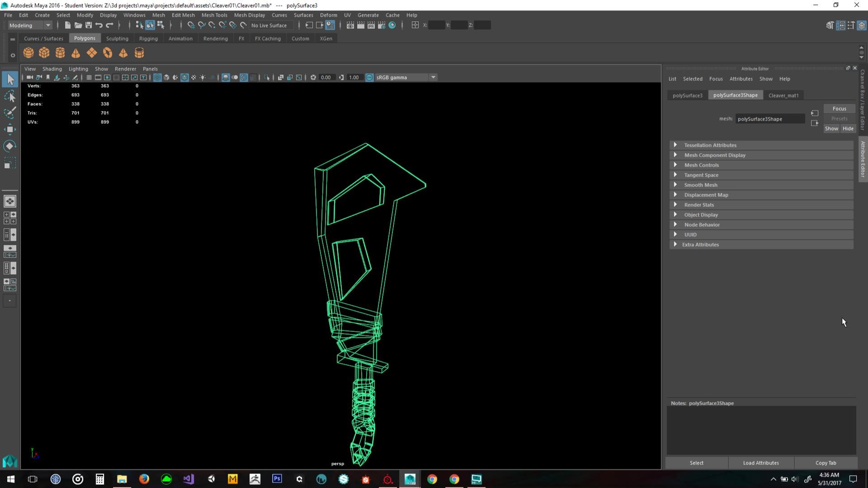Create a polygon pyramid from the shelf
The width and height of the screenshot is (868, 488).
pyautogui.click(x=123, y=53)
